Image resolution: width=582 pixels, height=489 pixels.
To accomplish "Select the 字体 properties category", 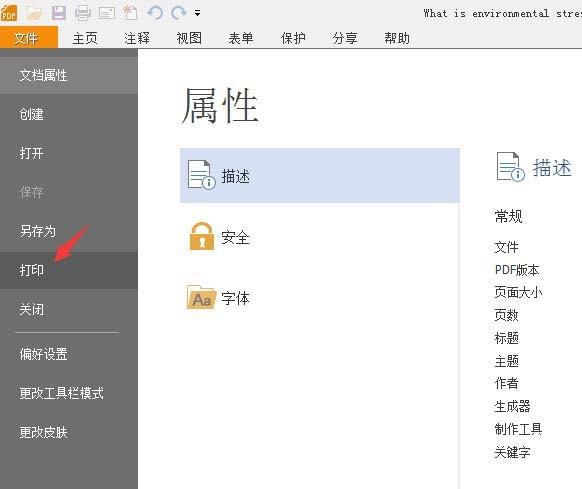I will point(320,298).
